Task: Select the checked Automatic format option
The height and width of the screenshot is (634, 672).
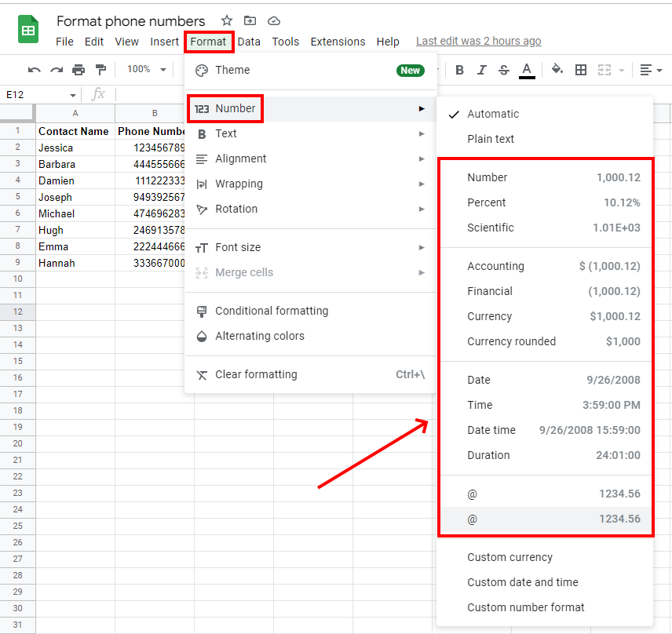Action: pos(493,114)
